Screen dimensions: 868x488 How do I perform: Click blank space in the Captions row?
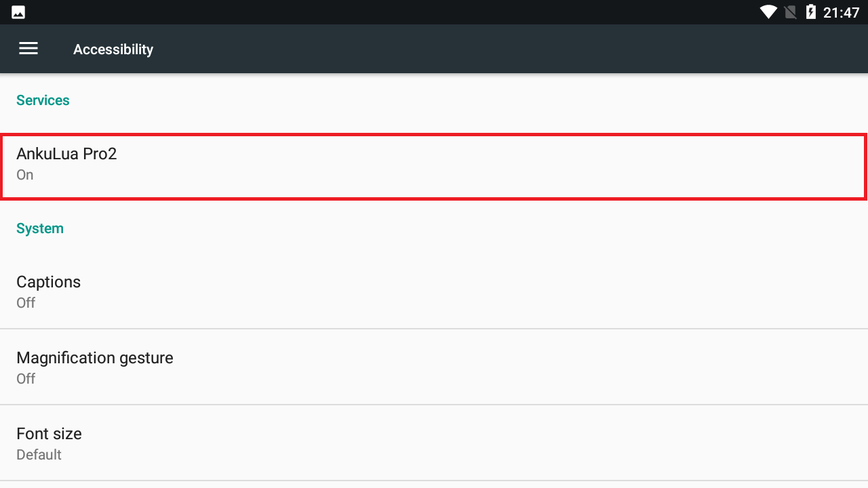475,291
